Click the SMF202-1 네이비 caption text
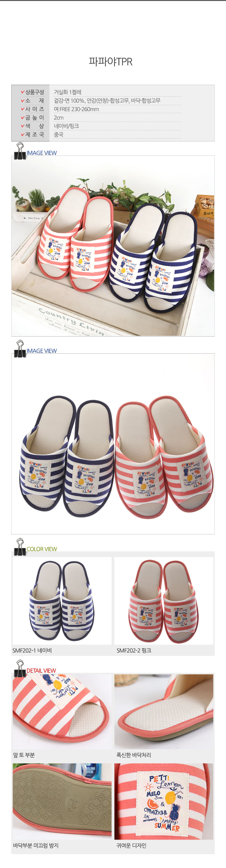This screenshot has width=226, height=868. click(x=32, y=650)
